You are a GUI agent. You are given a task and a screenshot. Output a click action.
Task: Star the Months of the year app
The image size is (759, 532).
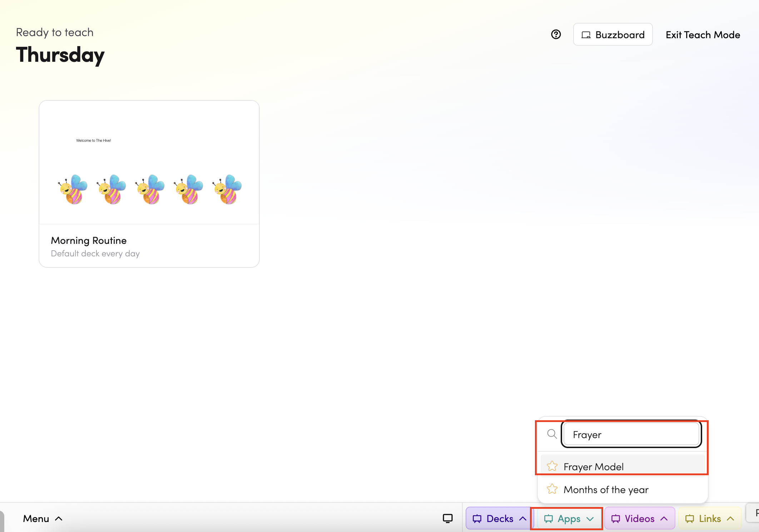point(552,489)
